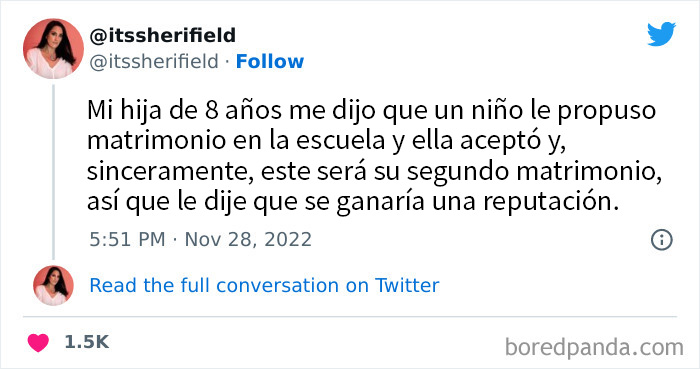Click the horizontal divider above likes

click(x=350, y=317)
